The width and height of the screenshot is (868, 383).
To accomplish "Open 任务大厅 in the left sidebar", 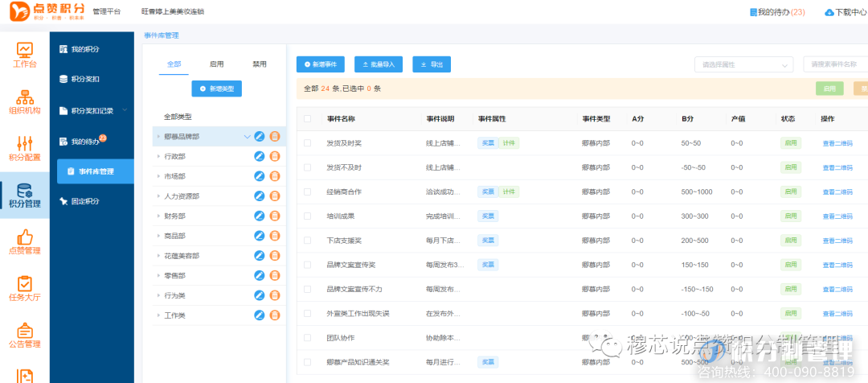I will click(25, 289).
